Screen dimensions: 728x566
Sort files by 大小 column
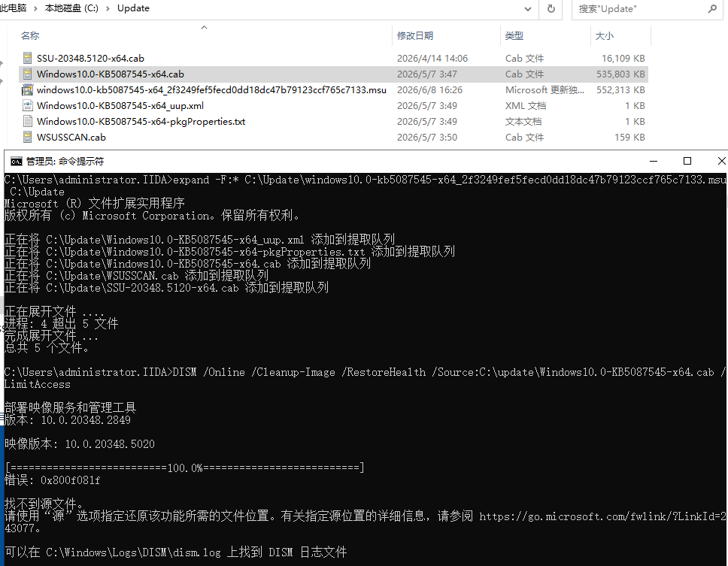click(x=620, y=36)
